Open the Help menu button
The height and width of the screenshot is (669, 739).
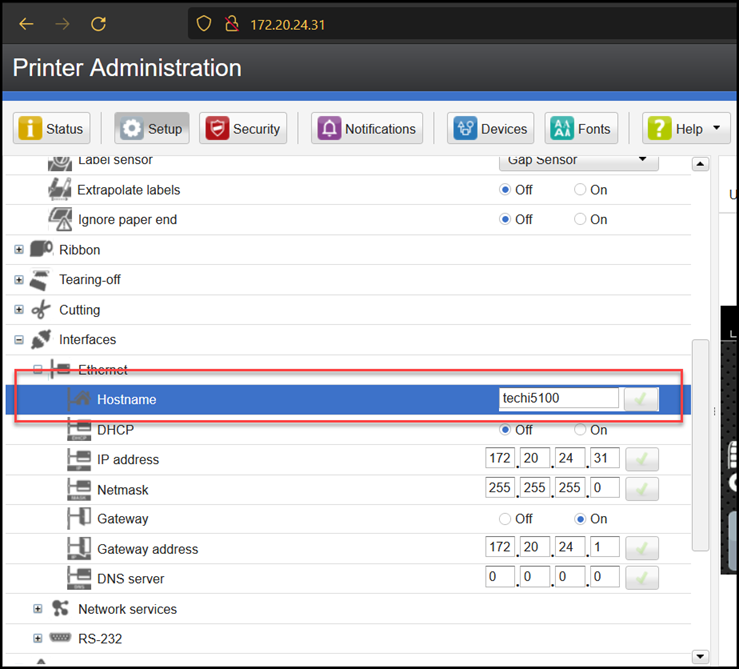pyautogui.click(x=687, y=129)
